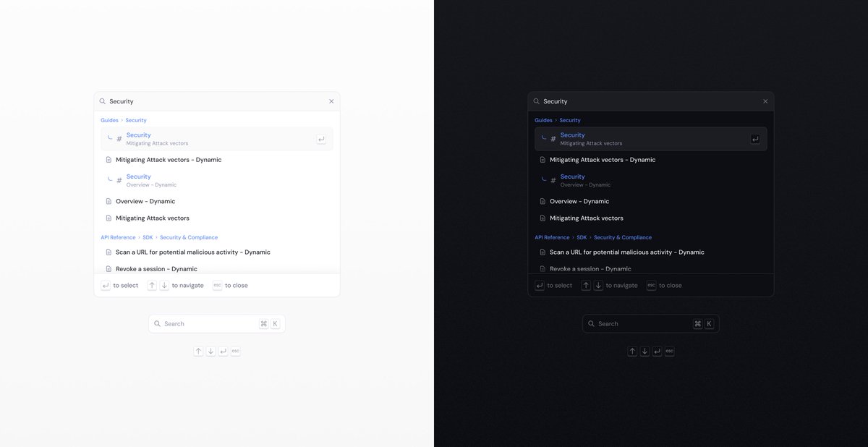Click down-arrow key icon in dark dialog footer
Image resolution: width=868 pixels, height=447 pixels.
click(x=598, y=286)
